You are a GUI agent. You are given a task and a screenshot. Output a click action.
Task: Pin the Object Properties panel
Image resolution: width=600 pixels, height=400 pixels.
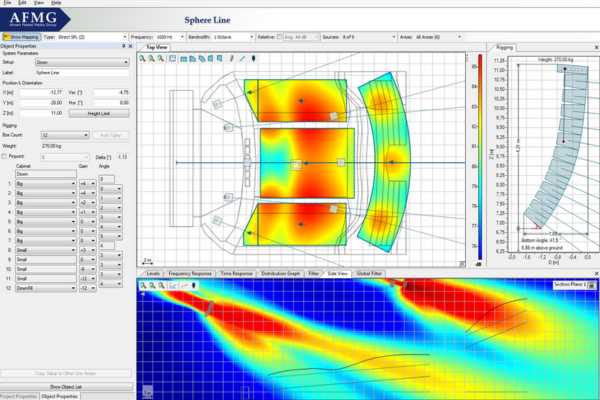pyautogui.click(x=123, y=46)
